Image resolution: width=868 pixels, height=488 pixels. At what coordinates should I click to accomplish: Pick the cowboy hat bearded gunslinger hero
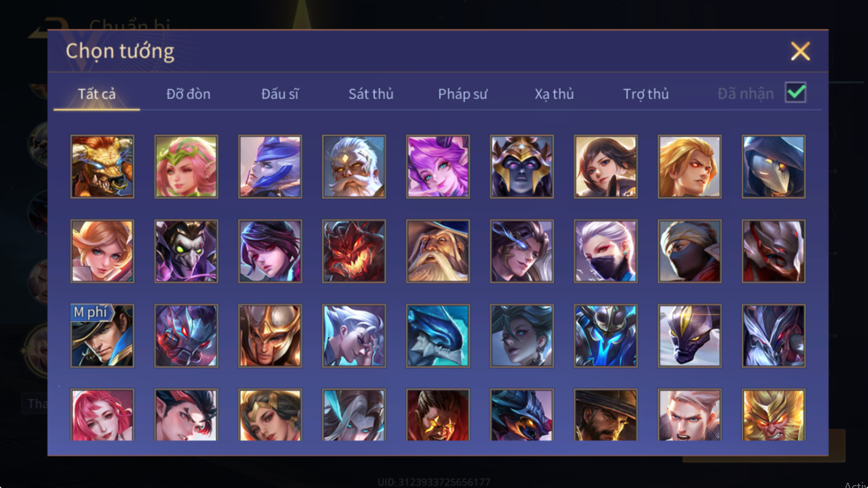[x=605, y=414]
